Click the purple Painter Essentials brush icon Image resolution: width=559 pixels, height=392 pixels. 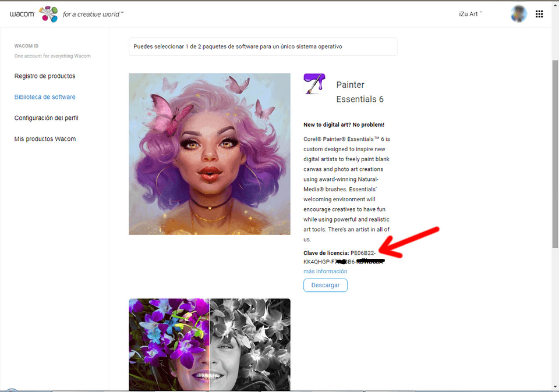[x=315, y=85]
